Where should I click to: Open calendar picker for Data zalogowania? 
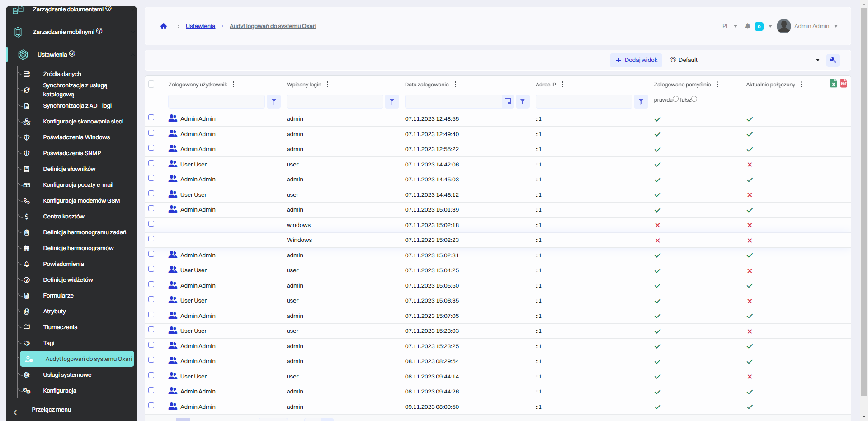pos(508,102)
